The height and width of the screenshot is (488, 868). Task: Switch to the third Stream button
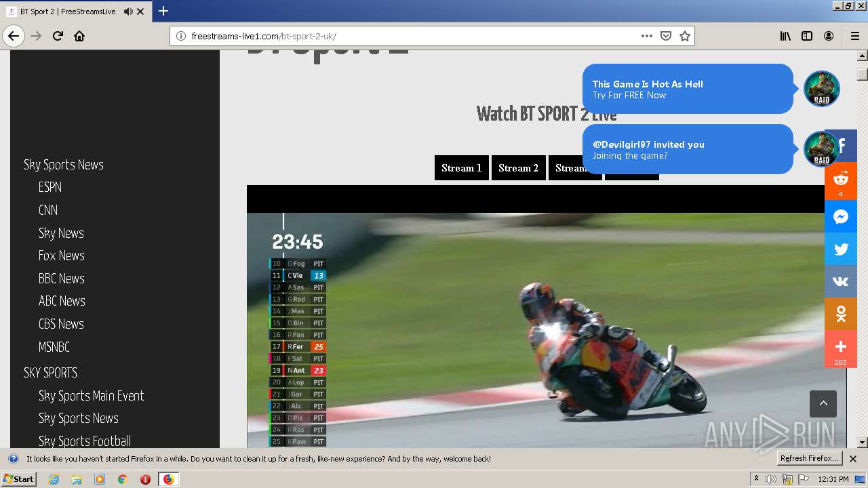click(574, 168)
